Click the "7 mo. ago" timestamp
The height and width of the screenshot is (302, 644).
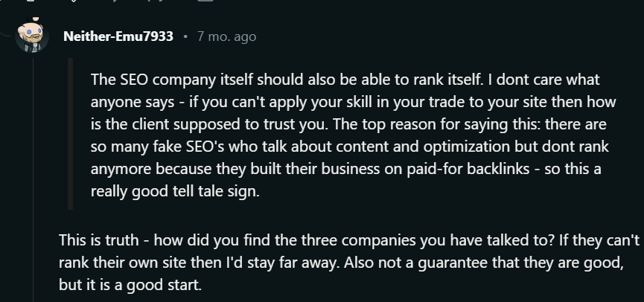(x=226, y=36)
